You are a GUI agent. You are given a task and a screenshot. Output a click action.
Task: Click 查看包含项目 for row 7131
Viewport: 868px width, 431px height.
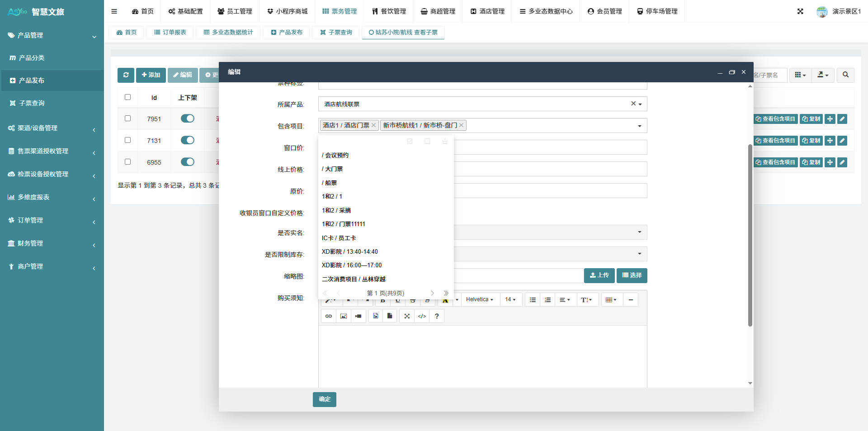(775, 141)
